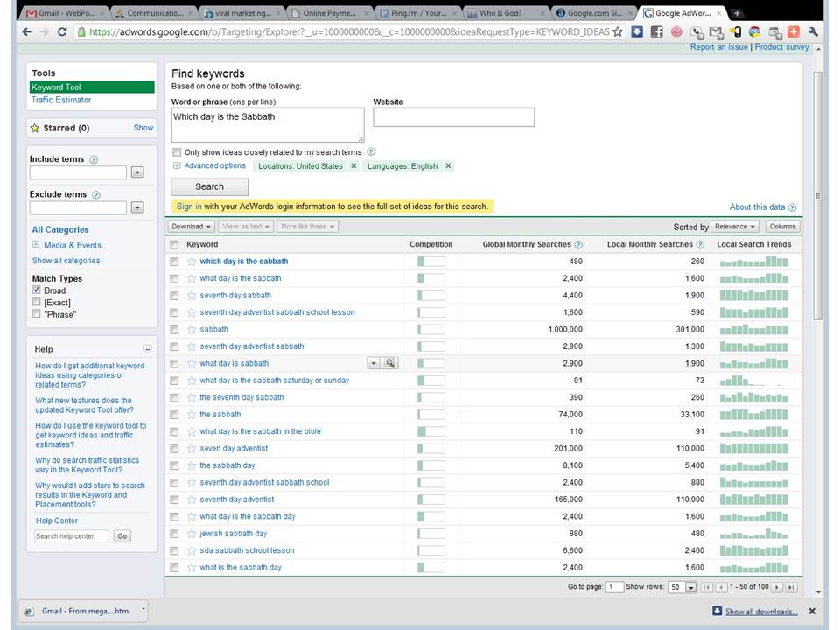Image resolution: width=840 pixels, height=630 pixels.
Task: Click the magnifier icon on 'what day is sabbath' row
Action: click(389, 363)
